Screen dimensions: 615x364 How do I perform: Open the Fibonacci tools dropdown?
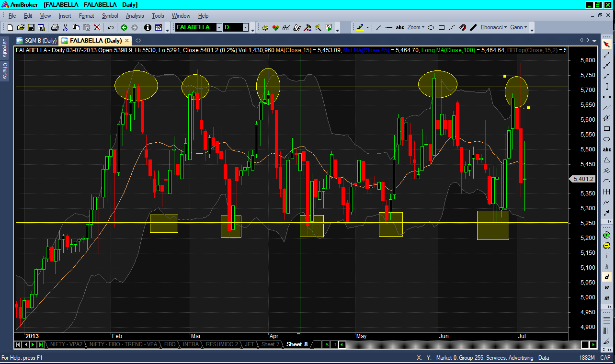pyautogui.click(x=494, y=27)
